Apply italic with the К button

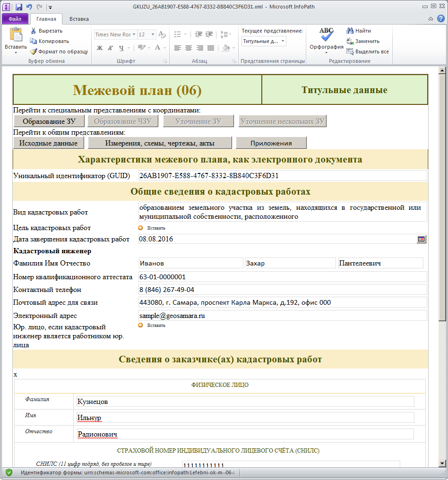(x=110, y=48)
